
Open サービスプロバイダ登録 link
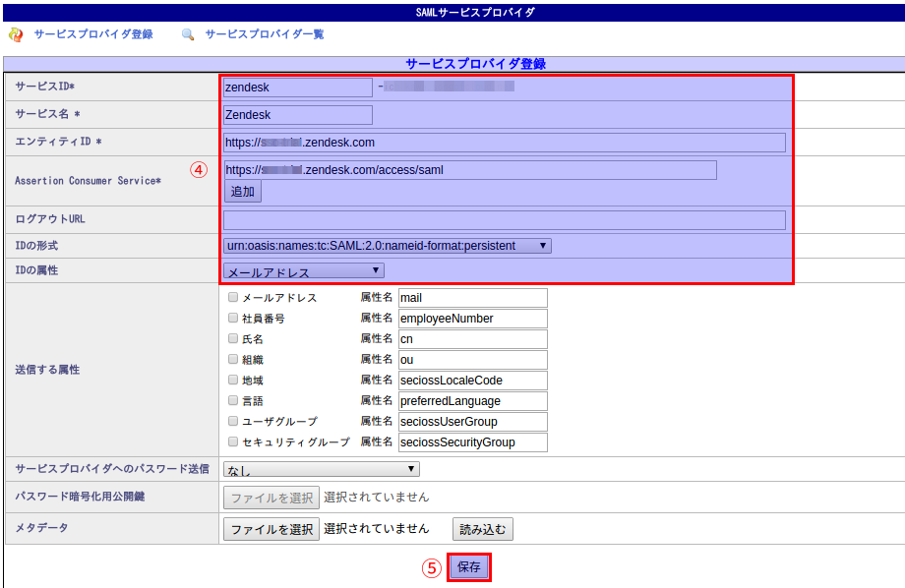tap(93, 34)
